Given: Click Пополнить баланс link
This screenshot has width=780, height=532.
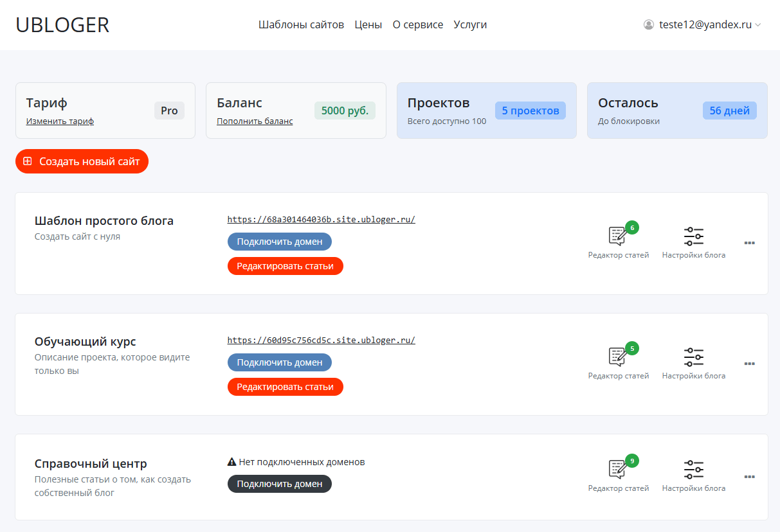Looking at the screenshot, I should (x=255, y=121).
